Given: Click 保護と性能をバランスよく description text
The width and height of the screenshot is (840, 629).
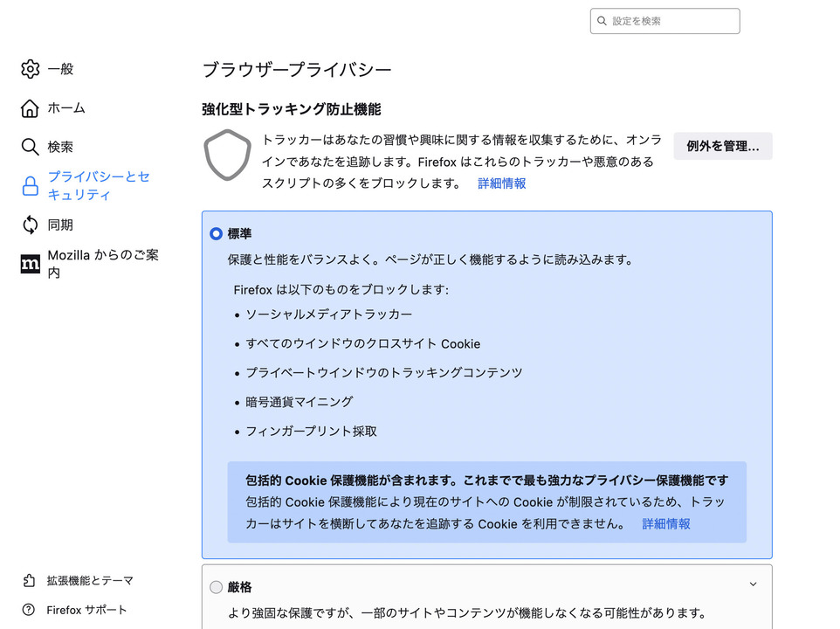Looking at the screenshot, I should pyautogui.click(x=431, y=259).
